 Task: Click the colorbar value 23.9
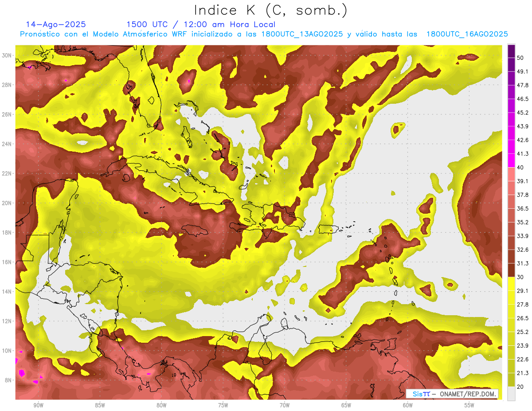(x=522, y=345)
